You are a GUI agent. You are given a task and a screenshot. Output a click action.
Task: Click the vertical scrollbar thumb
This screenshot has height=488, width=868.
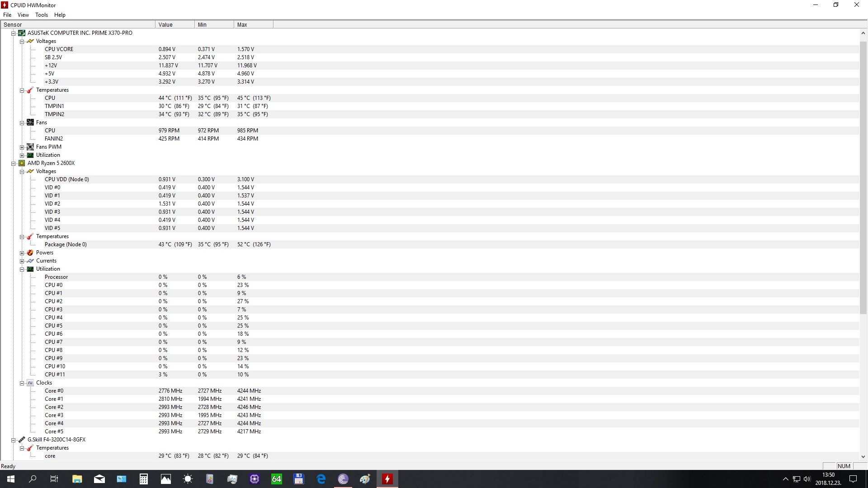[863, 178]
